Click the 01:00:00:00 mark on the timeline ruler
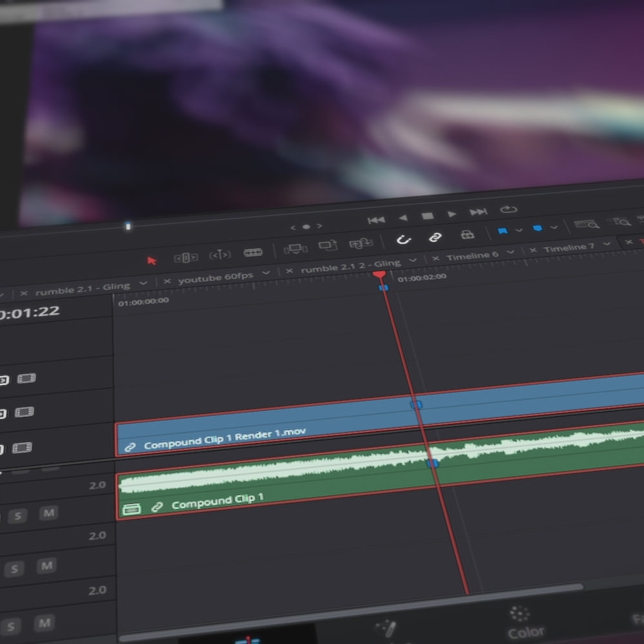This screenshot has height=644, width=644. pos(143,302)
